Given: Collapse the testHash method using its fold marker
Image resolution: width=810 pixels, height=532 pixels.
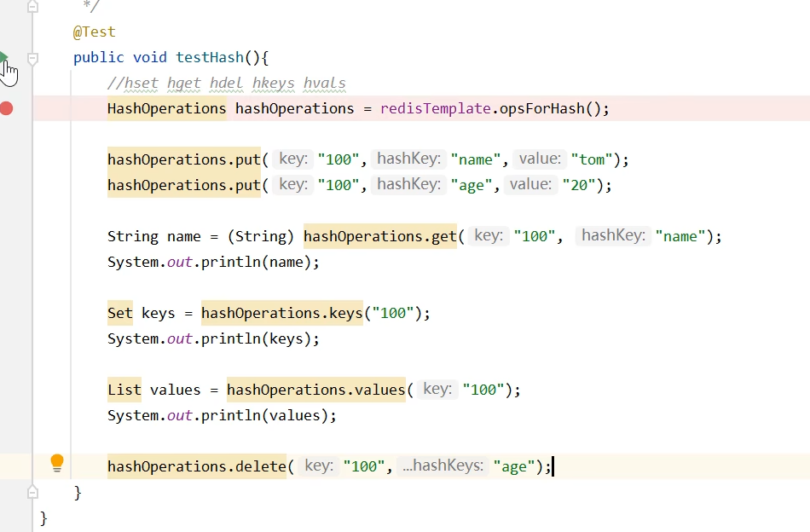Looking at the screenshot, I should [x=32, y=59].
